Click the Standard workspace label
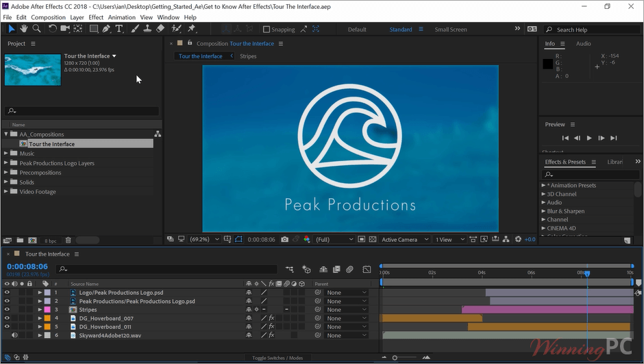Image resolution: width=644 pixels, height=364 pixels. 401,29
